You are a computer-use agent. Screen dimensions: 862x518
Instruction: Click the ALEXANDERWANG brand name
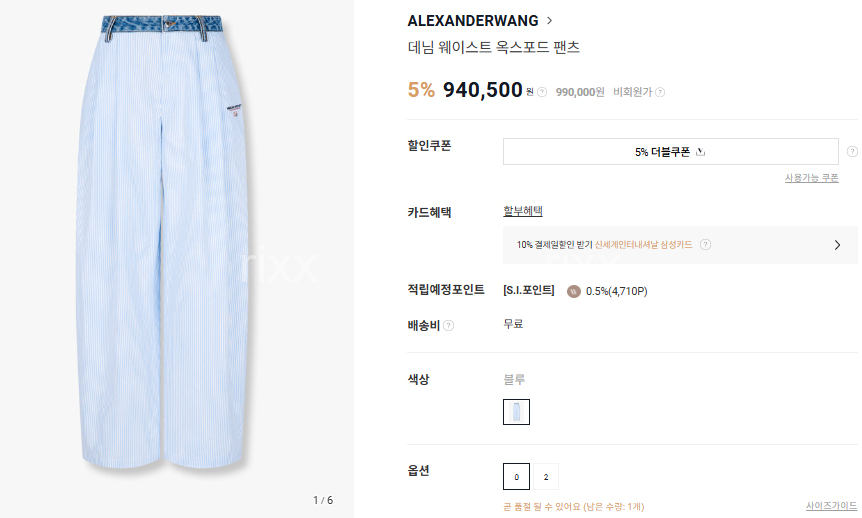pos(473,21)
